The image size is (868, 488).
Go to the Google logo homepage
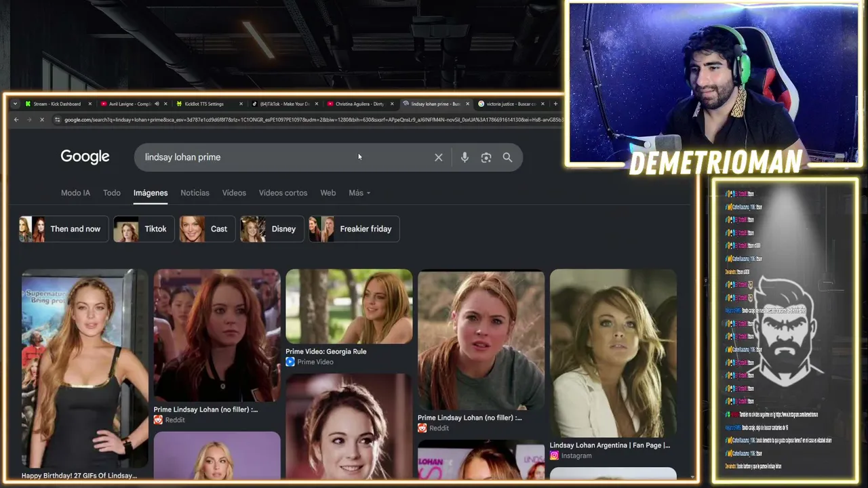85,157
